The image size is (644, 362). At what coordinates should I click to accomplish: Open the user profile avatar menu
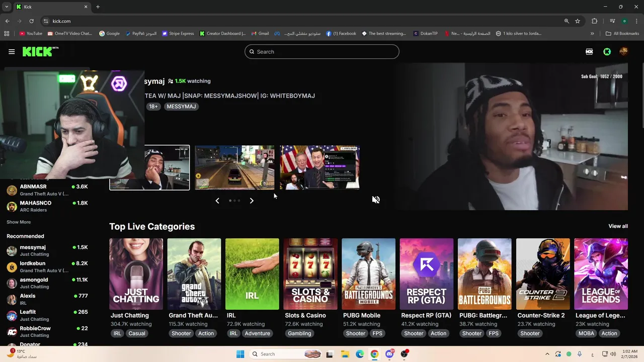pos(623,52)
